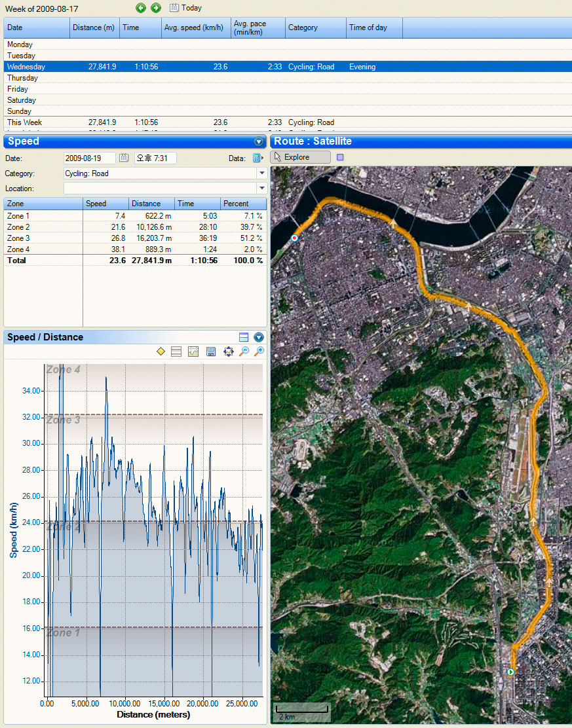Select the Wednesday activity row
The width and height of the screenshot is (572, 728).
coord(197,67)
